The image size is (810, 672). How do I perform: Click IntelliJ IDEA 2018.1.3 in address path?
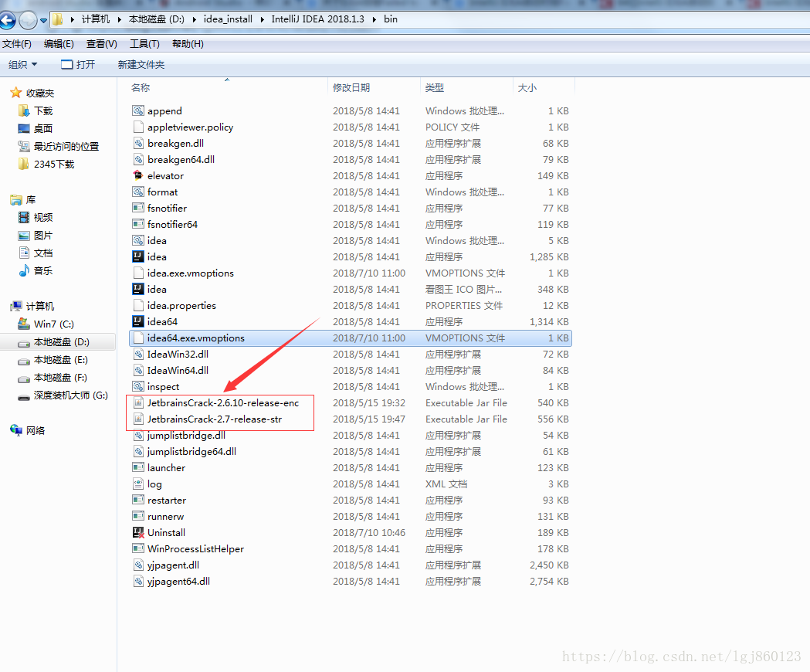pos(317,19)
